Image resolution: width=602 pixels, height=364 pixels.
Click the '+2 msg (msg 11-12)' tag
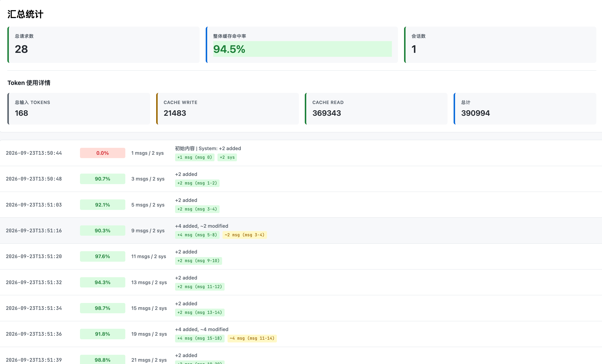point(200,287)
